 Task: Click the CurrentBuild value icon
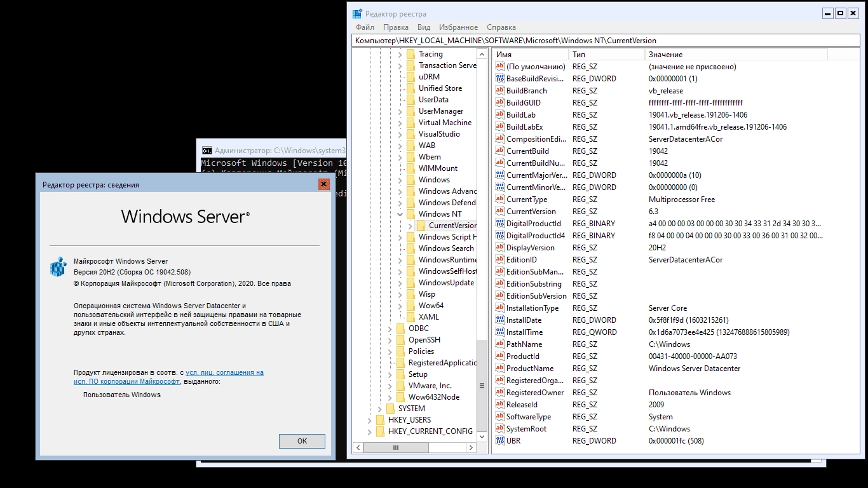point(500,151)
